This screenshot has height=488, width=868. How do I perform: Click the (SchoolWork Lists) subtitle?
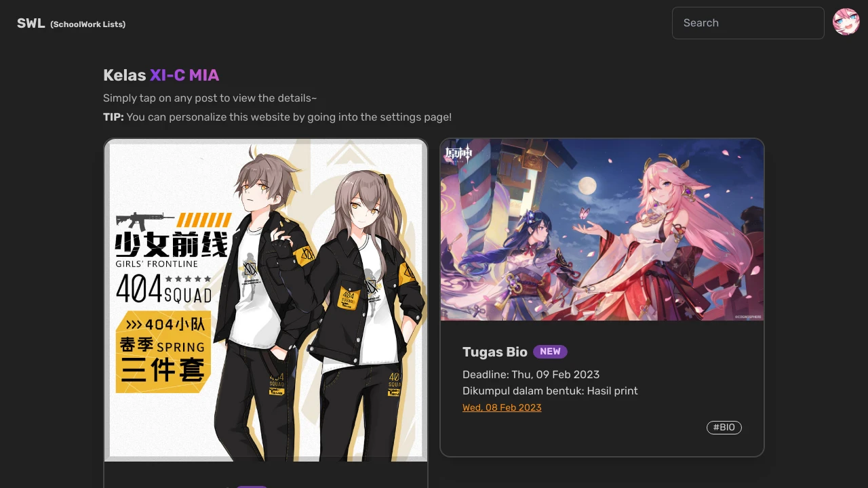(88, 24)
